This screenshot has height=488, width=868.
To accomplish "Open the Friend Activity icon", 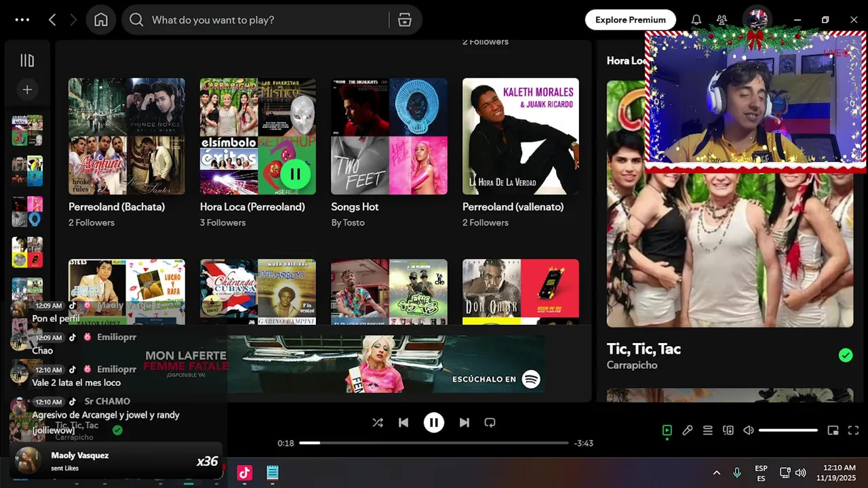I will (x=722, y=20).
